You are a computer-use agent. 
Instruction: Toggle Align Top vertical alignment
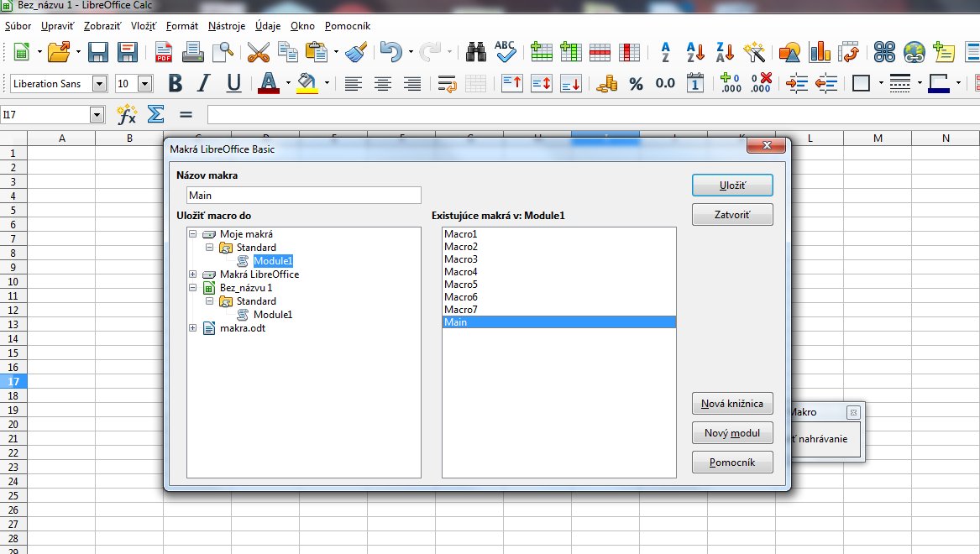(511, 84)
